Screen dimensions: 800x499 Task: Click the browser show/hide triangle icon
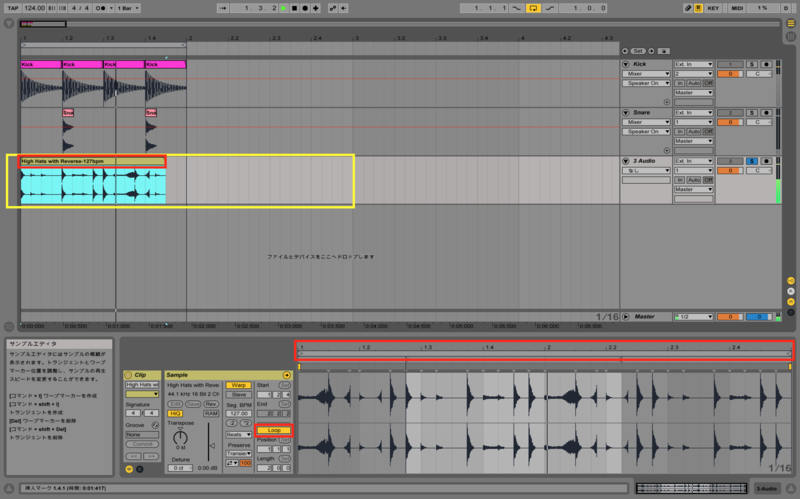(9, 23)
